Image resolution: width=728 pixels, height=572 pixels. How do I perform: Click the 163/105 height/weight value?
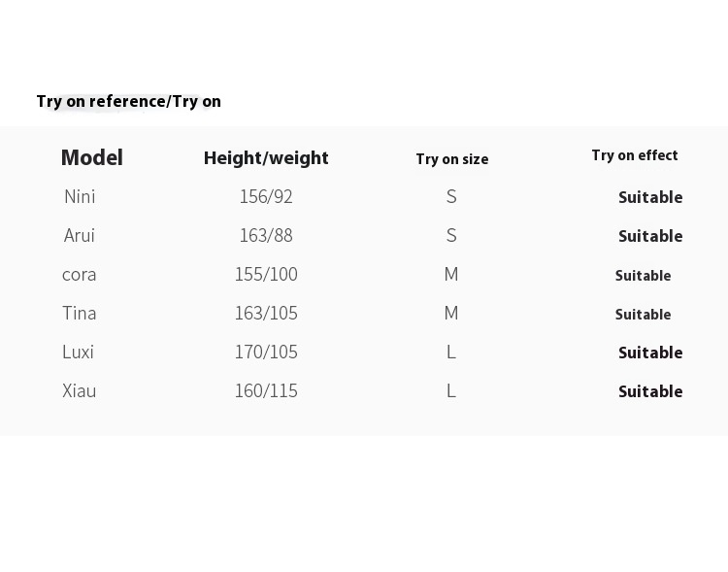point(266,313)
